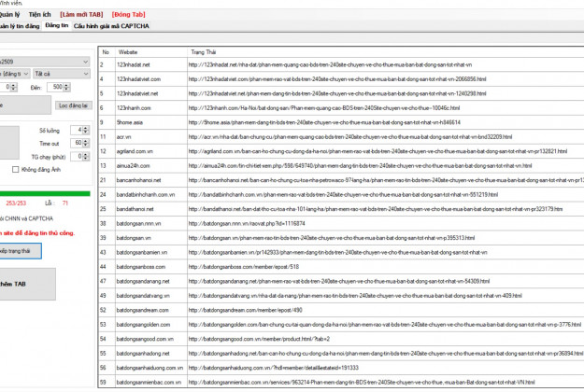Enable the Không đăng Ảnh checkbox

pos(15,170)
